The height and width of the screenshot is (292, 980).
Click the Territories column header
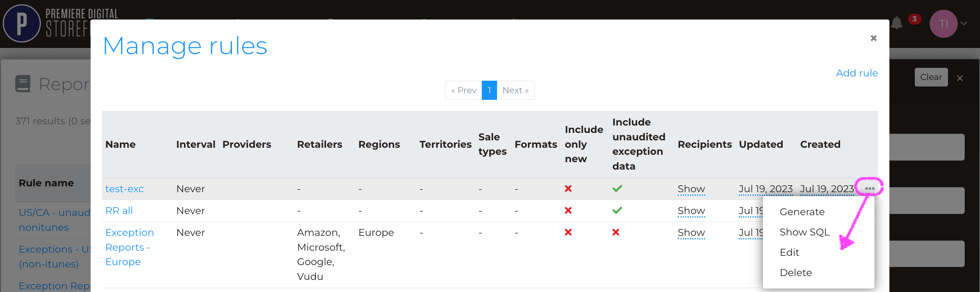(x=445, y=144)
